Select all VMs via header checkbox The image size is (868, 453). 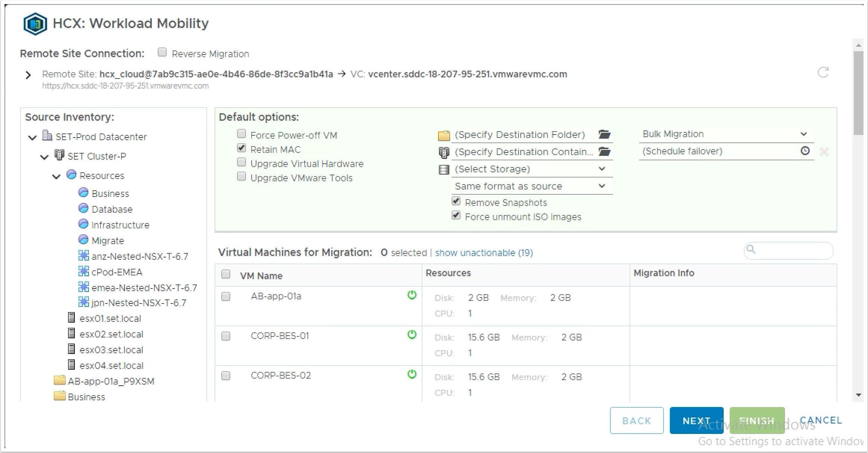coord(226,274)
